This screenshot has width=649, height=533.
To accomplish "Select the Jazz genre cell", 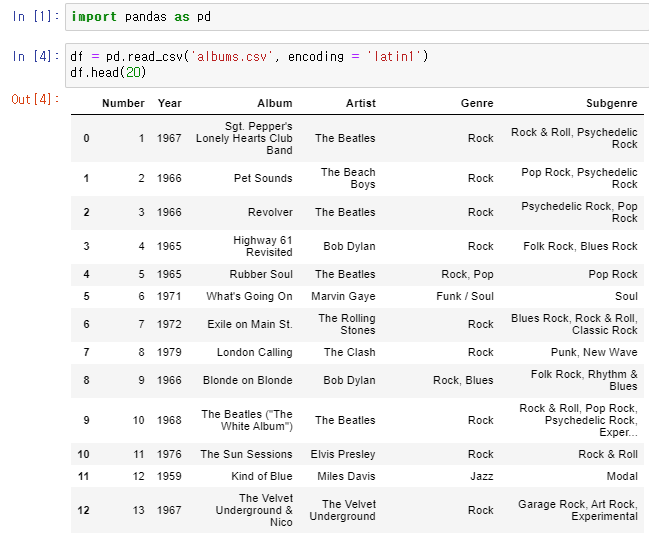I will click(482, 476).
